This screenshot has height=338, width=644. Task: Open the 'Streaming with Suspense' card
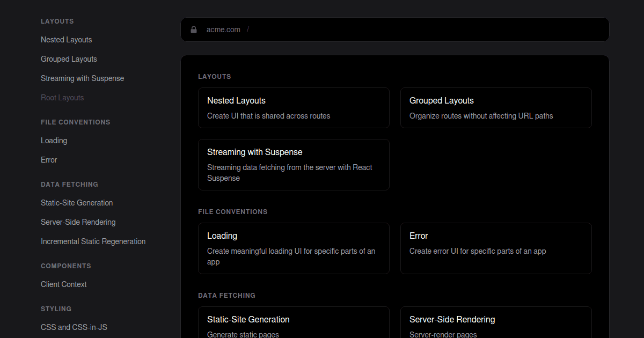click(294, 164)
